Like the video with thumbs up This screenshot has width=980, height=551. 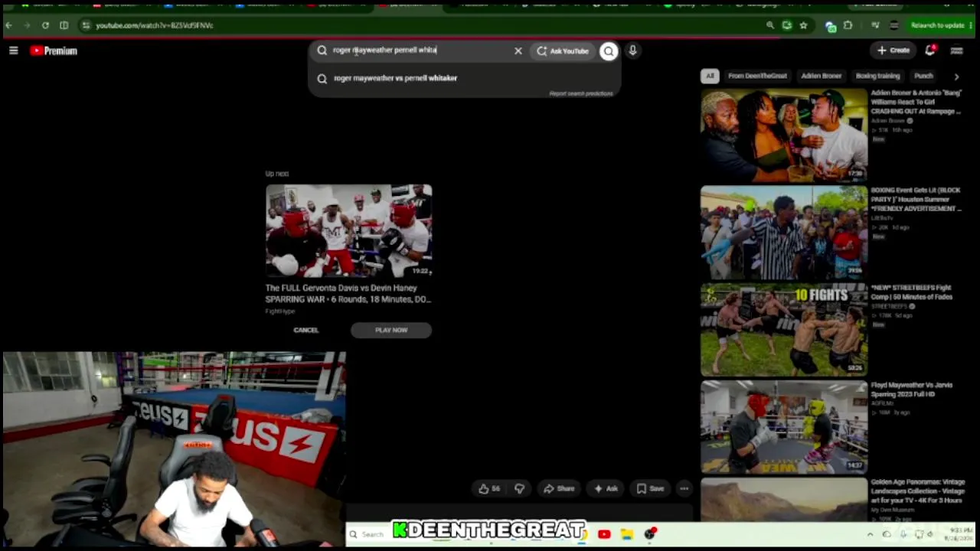[x=489, y=489]
